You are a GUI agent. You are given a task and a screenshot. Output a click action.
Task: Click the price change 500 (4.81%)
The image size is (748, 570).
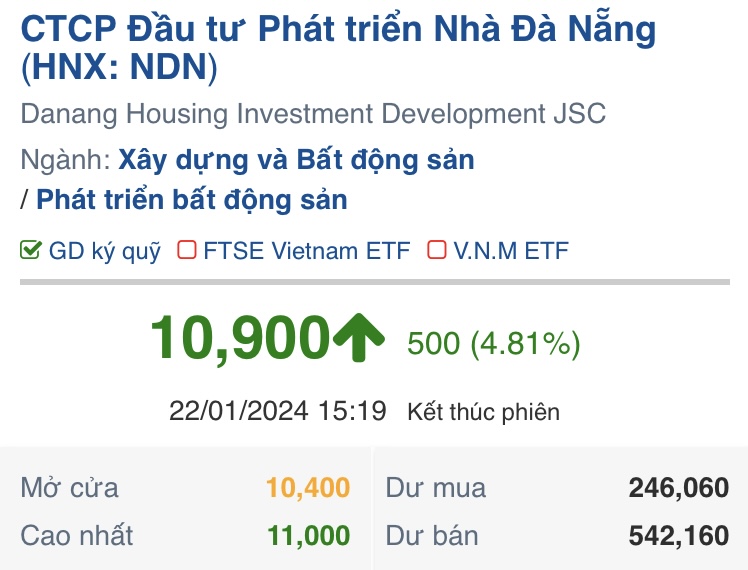[494, 344]
